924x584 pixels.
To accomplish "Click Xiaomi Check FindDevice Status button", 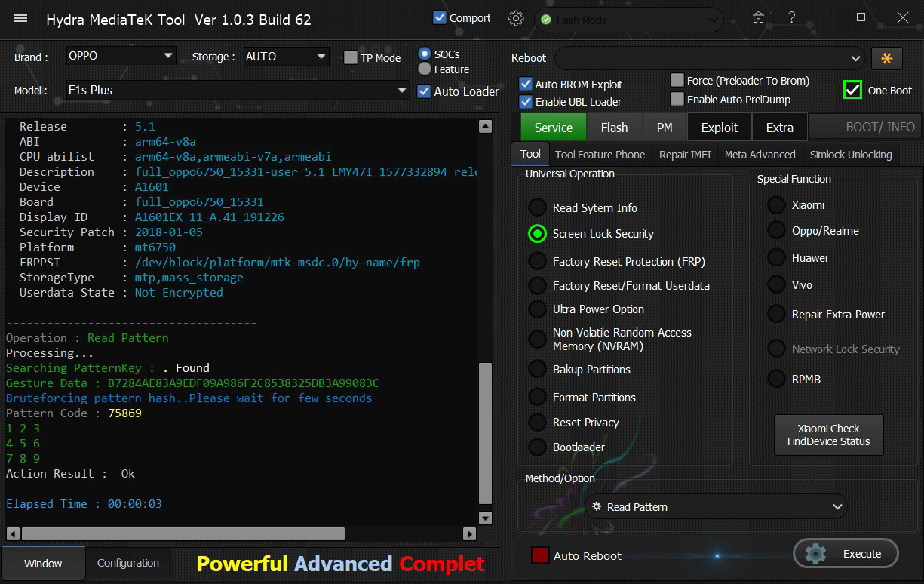I will (x=829, y=435).
